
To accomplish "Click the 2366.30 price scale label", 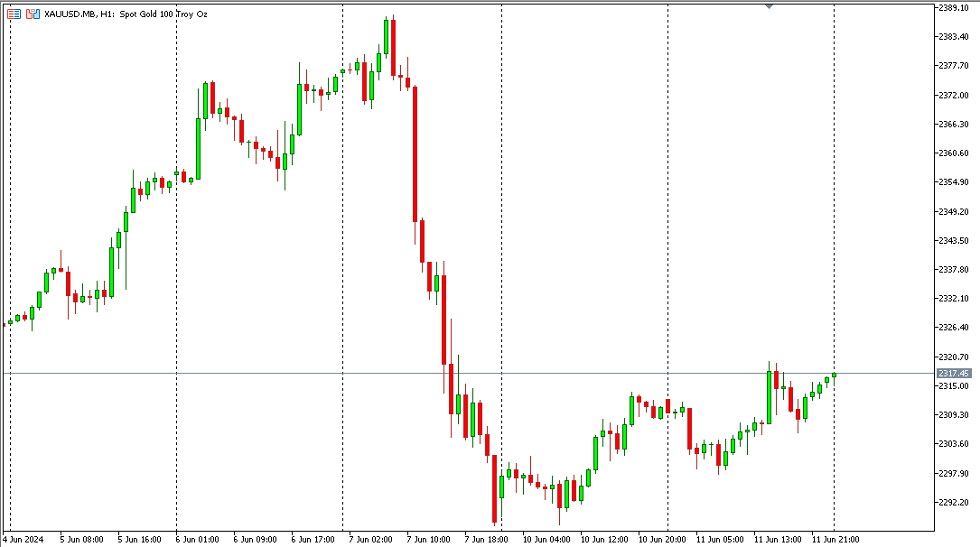I will pyautogui.click(x=954, y=125).
